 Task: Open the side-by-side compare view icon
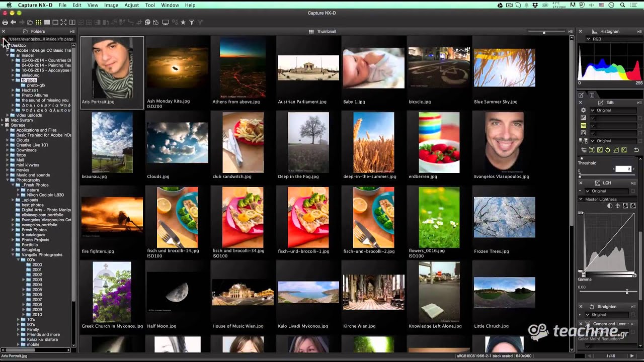[x=72, y=22]
